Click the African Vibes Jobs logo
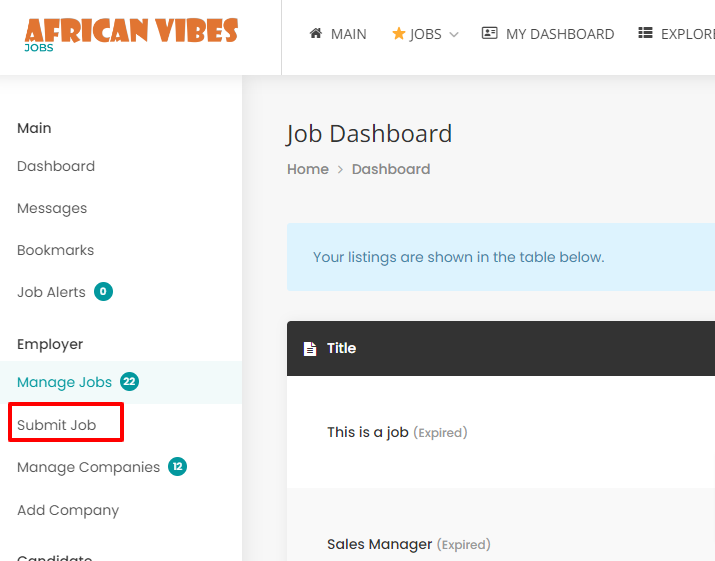 pos(131,35)
